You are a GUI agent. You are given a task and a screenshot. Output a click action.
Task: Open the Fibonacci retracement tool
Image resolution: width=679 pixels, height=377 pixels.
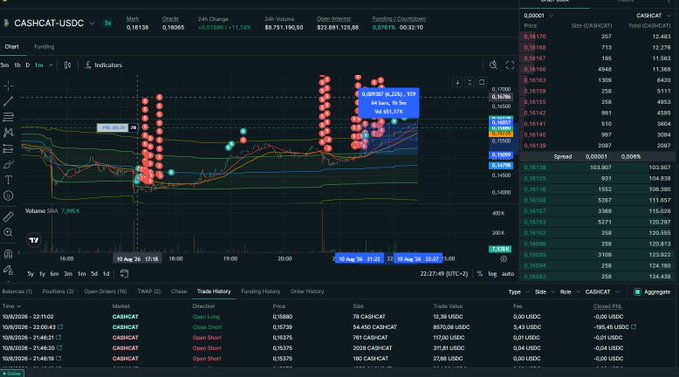pos(8,117)
